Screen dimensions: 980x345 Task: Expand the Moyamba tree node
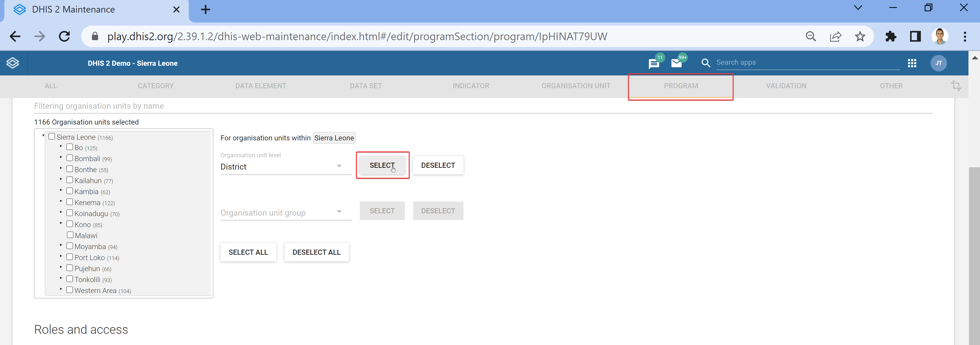coord(61,245)
